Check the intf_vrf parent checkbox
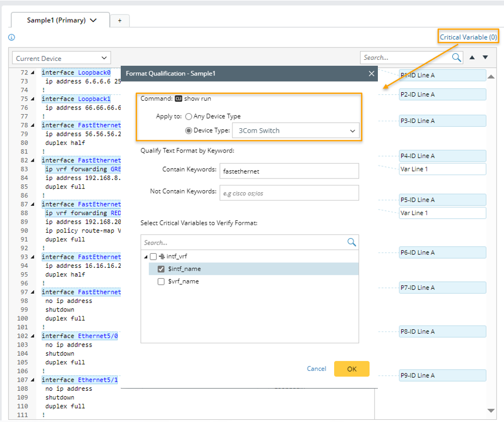 coord(154,257)
